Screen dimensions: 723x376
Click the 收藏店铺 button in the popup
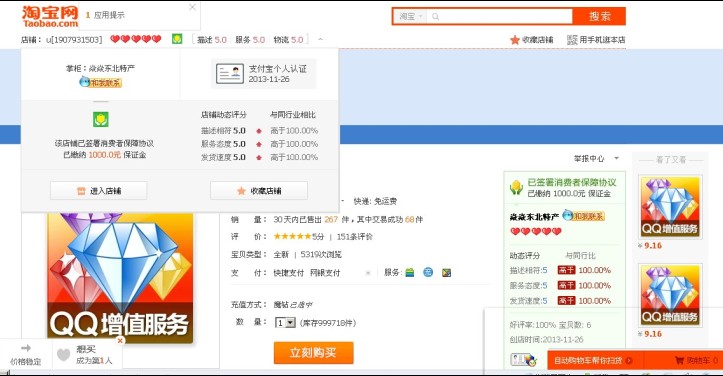pos(259,191)
